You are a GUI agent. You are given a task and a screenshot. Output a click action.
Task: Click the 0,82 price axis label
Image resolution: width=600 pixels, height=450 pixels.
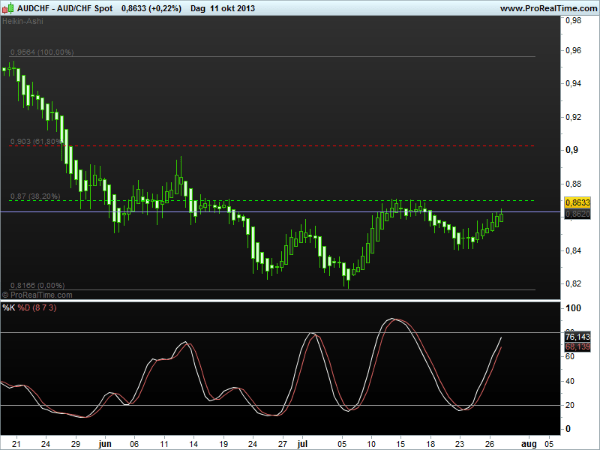click(x=573, y=284)
